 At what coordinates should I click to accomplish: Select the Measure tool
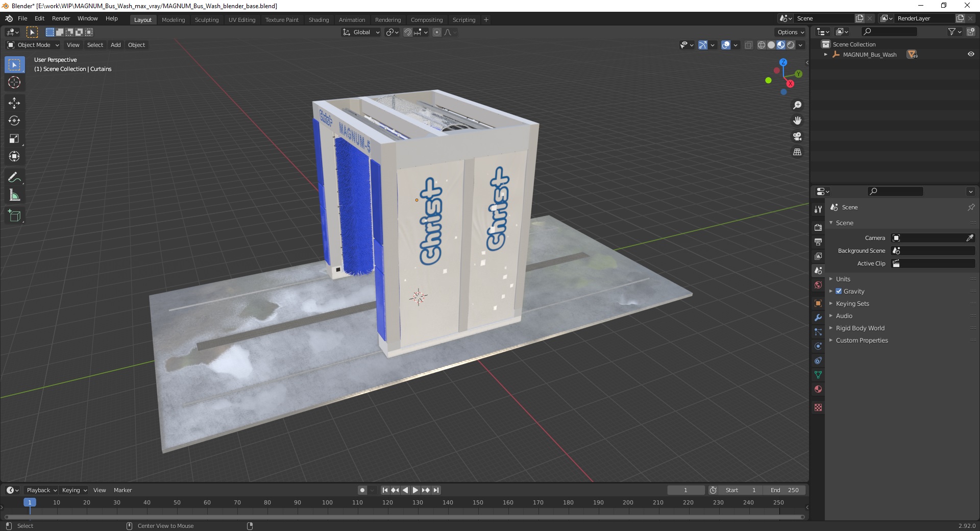click(x=14, y=196)
